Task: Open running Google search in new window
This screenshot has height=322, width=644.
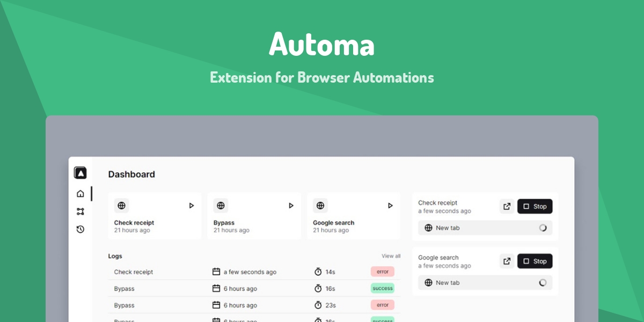Action: coord(507,261)
